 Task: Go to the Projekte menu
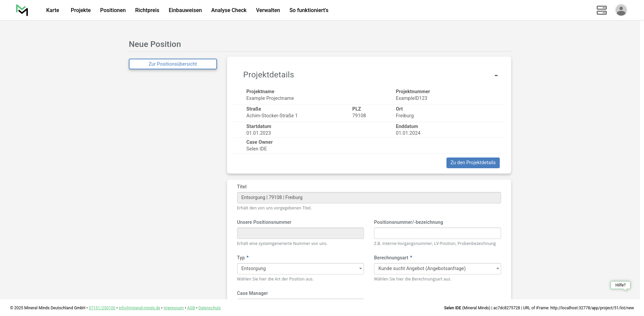point(80,10)
